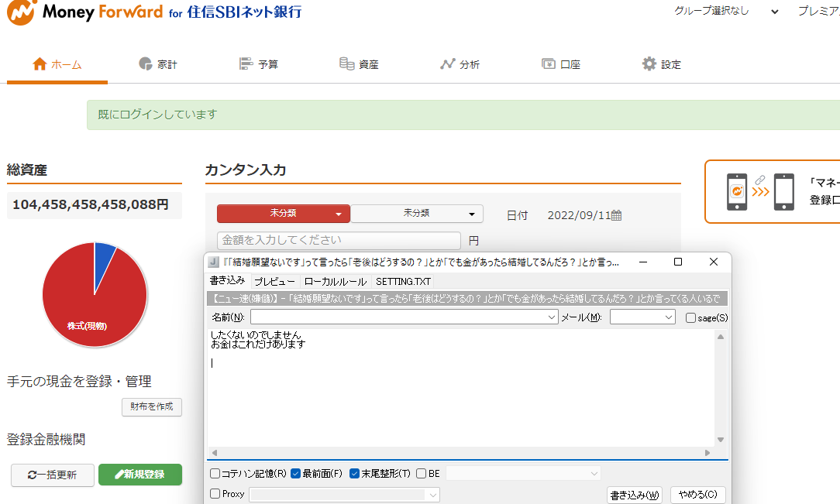Open the dropdown next to BE

click(x=523, y=474)
